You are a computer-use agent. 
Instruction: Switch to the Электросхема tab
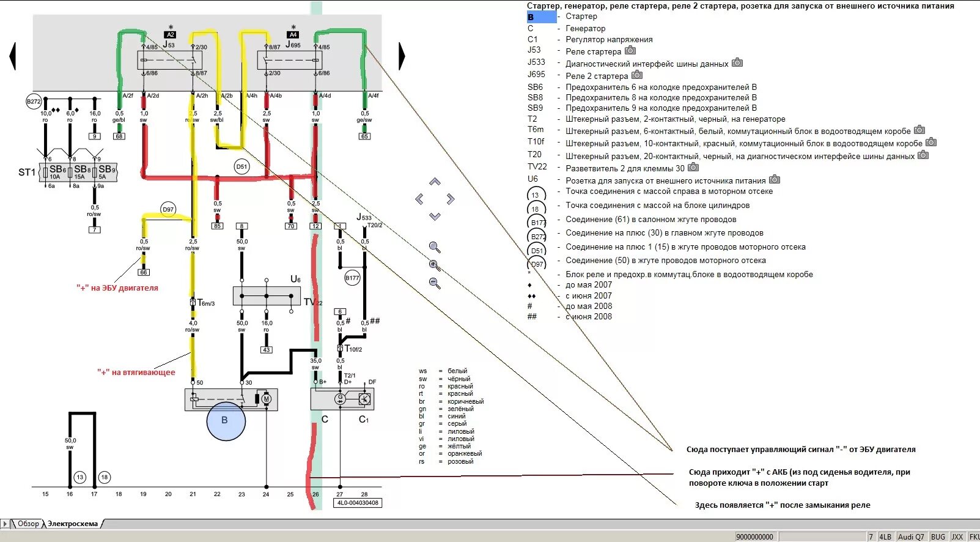73,524
